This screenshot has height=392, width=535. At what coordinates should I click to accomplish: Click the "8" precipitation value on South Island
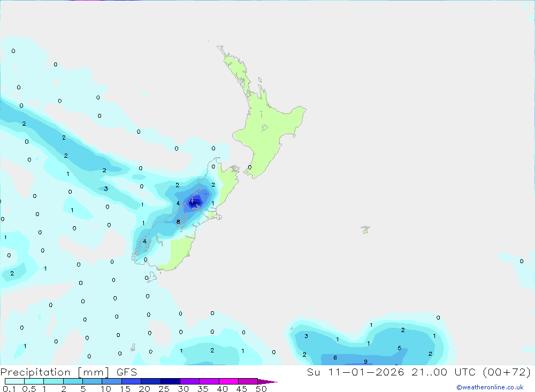point(178,222)
